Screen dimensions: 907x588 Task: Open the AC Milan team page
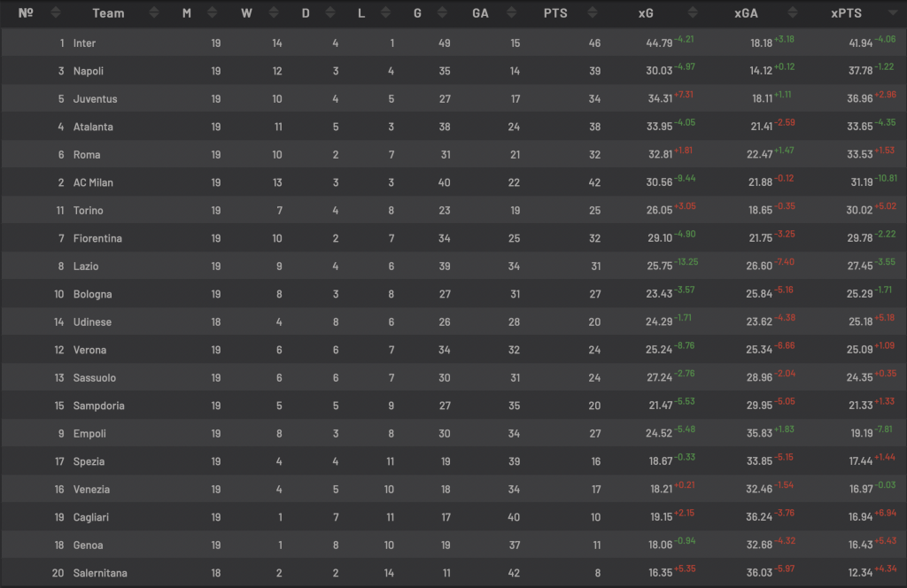click(x=93, y=182)
